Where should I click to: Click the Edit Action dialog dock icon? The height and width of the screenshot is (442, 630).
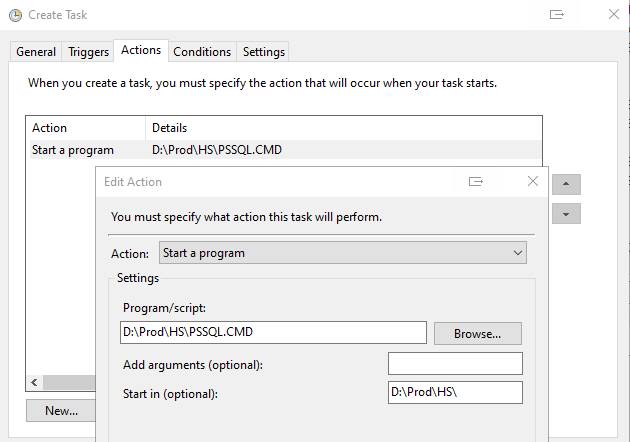coord(476,182)
